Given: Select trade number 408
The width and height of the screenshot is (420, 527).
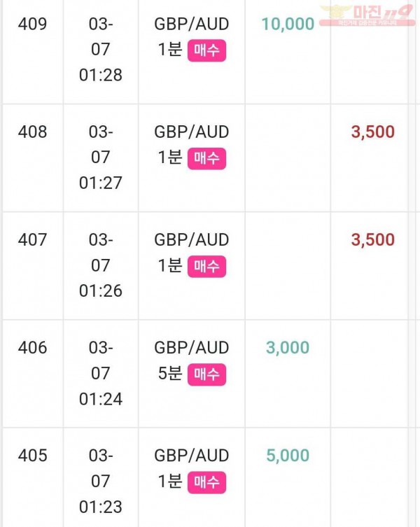Looking at the screenshot, I should tap(33, 132).
